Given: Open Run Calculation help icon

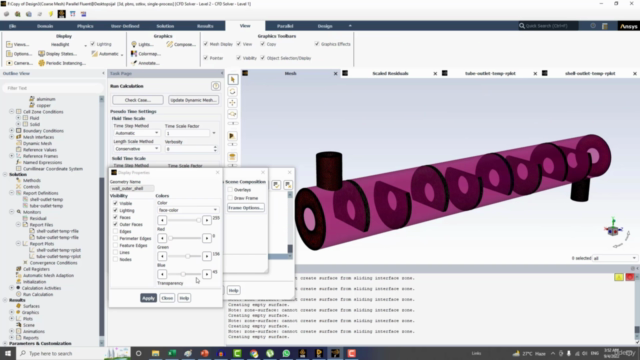Looking at the screenshot, I should pos(216,86).
